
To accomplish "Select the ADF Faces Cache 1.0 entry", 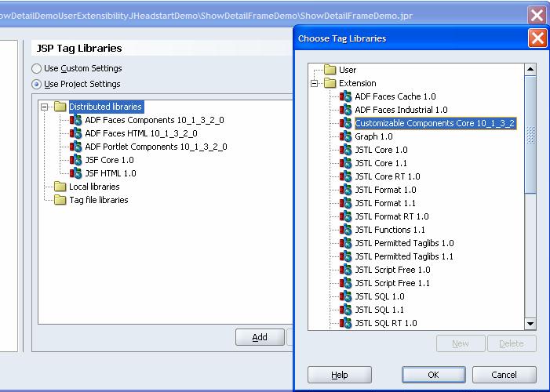I will [x=395, y=96].
